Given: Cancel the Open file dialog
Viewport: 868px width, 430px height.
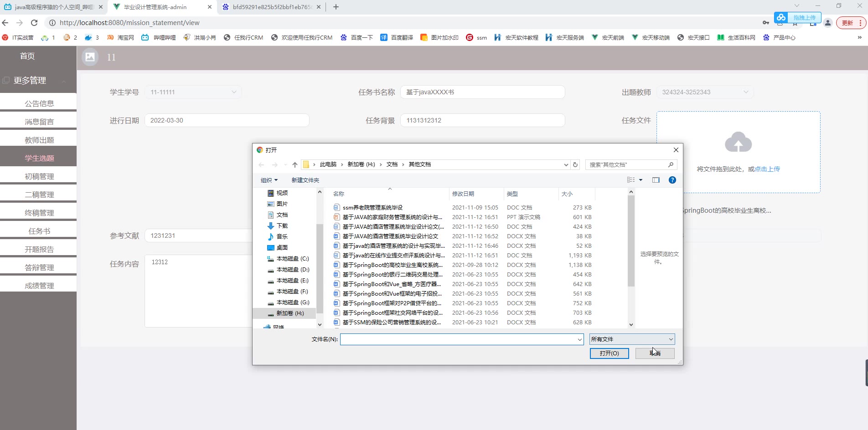Looking at the screenshot, I should [x=655, y=353].
